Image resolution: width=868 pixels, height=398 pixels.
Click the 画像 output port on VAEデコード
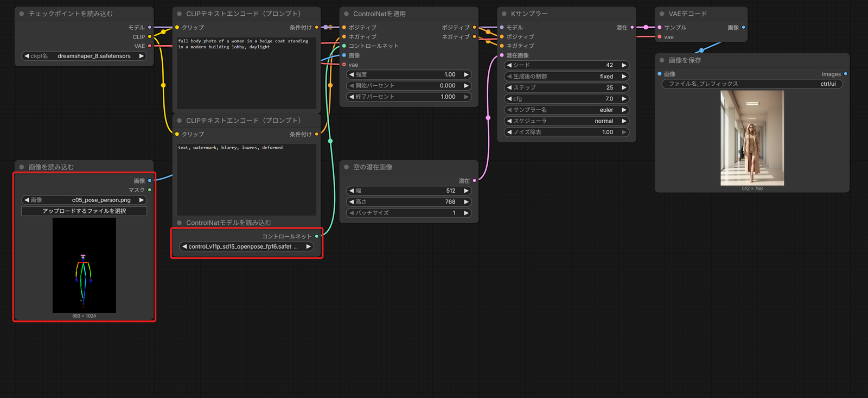[743, 27]
